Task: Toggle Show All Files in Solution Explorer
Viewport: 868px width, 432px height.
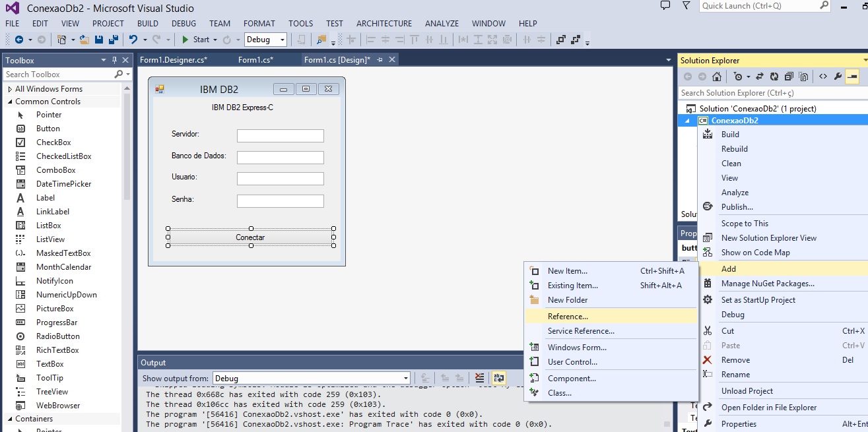Action: (803, 77)
